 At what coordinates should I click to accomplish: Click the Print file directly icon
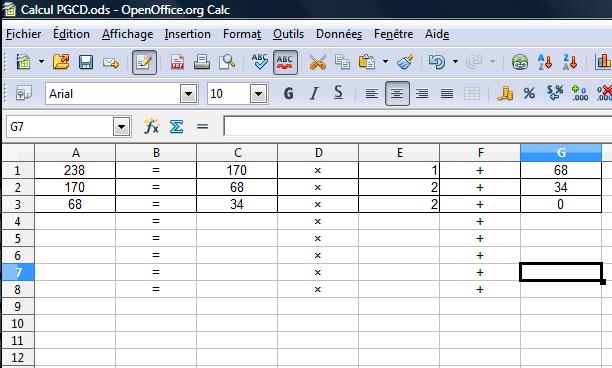point(202,62)
